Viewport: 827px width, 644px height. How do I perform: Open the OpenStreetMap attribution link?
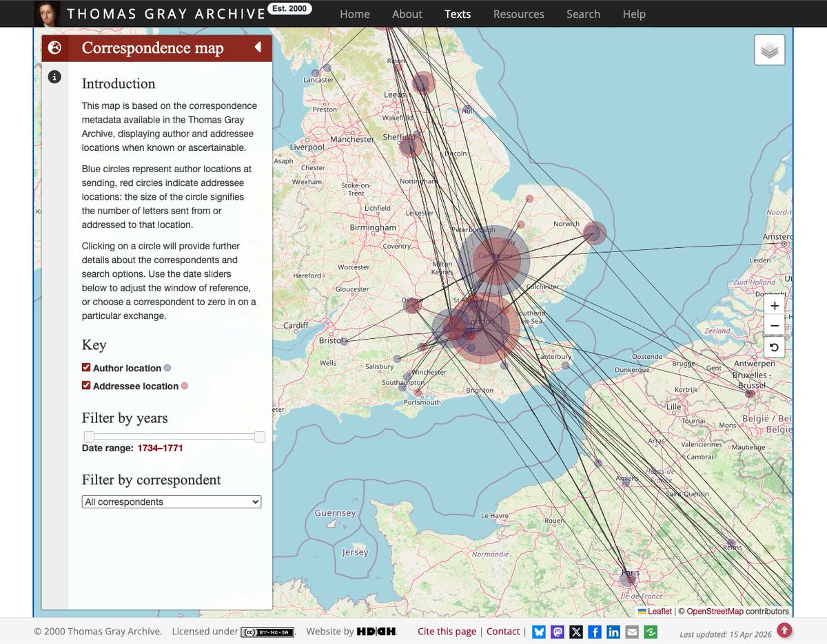pyautogui.click(x=714, y=611)
